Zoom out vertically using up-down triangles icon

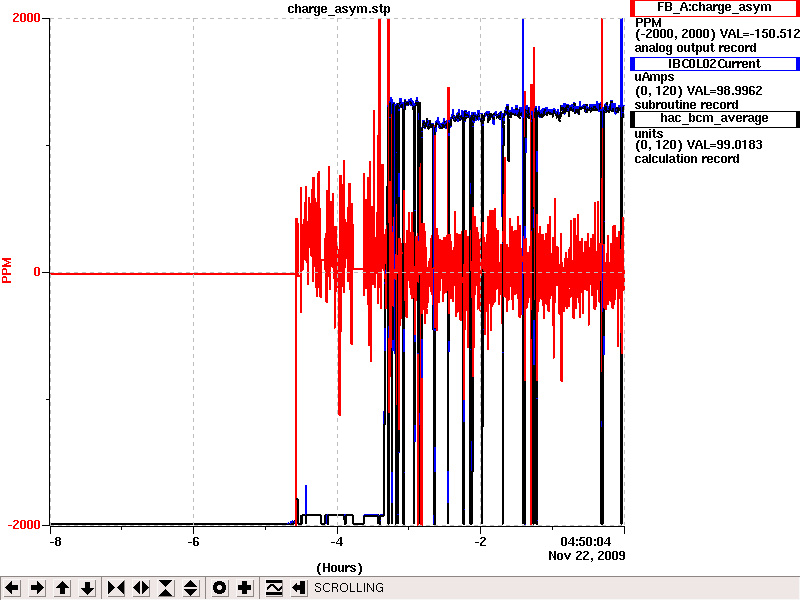pyautogui.click(x=191, y=588)
